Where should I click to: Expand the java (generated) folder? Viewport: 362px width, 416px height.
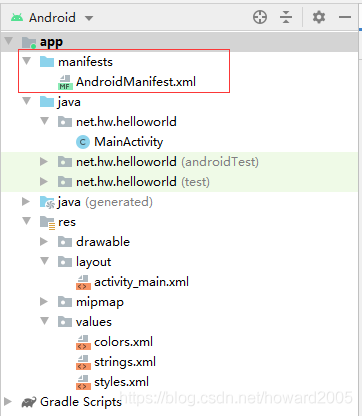point(26,202)
